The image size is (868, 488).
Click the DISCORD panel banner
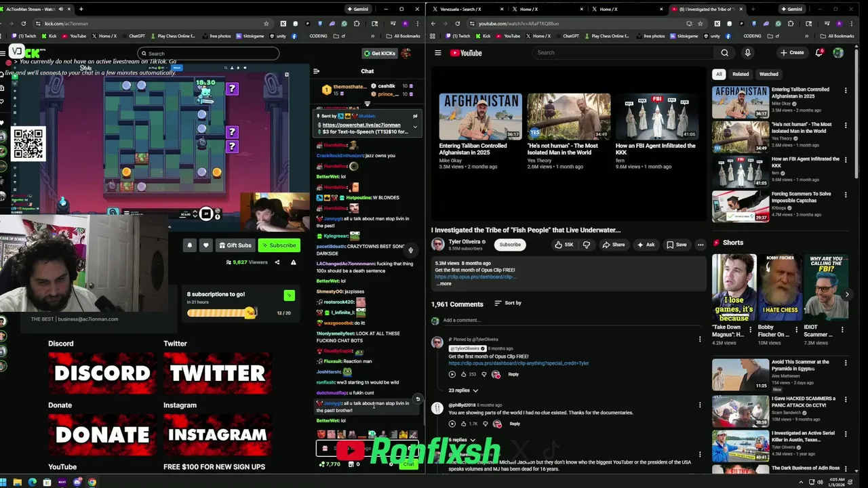click(x=102, y=373)
